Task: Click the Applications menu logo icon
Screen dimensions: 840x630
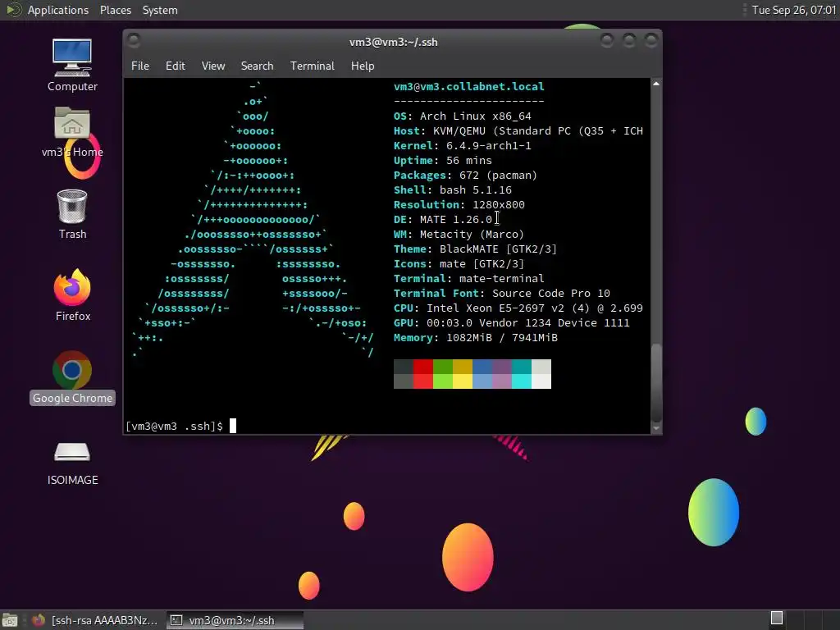Action: pyautogui.click(x=13, y=10)
